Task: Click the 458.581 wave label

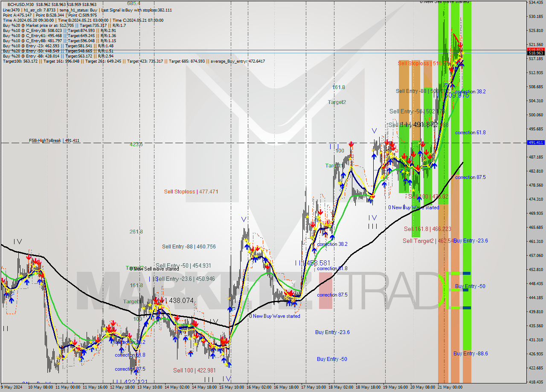Action: pyautogui.click(x=319, y=263)
